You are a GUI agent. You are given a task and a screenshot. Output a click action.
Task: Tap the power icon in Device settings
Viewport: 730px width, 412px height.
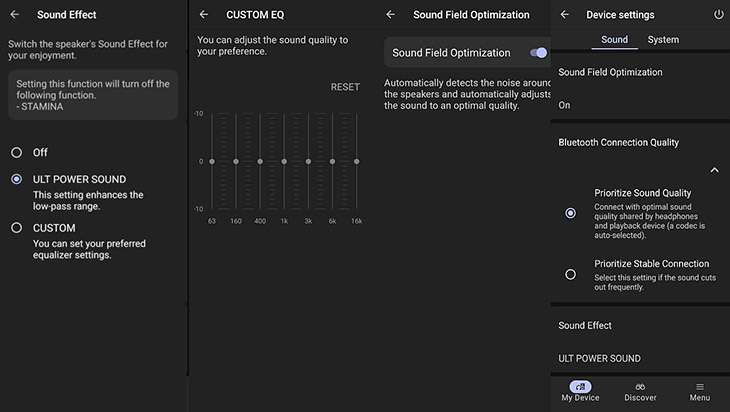click(x=719, y=14)
